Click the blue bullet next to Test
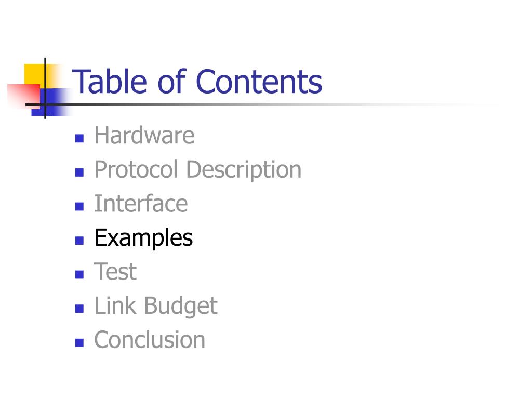The height and width of the screenshot is (399, 532). coord(79,274)
